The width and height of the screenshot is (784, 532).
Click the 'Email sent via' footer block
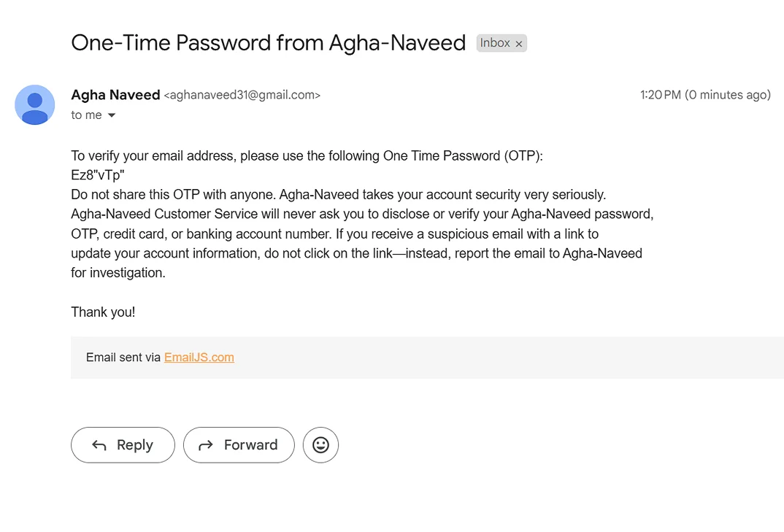click(428, 358)
